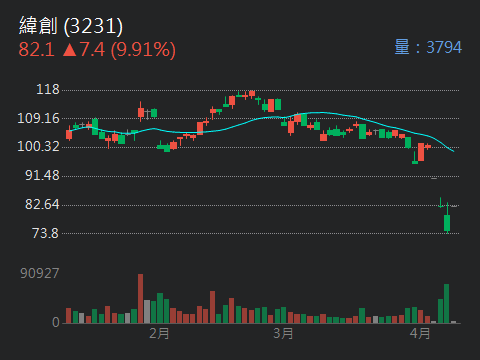Click the 100.32 price axis label

[x=38, y=146]
